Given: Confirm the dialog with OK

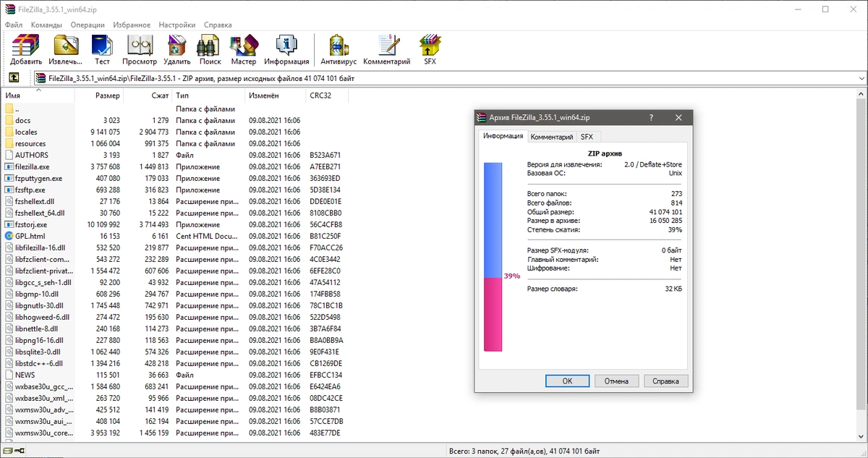Looking at the screenshot, I should click(x=567, y=381).
